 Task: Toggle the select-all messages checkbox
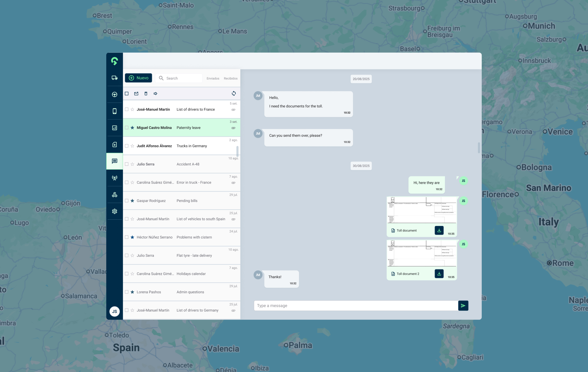pos(127,94)
